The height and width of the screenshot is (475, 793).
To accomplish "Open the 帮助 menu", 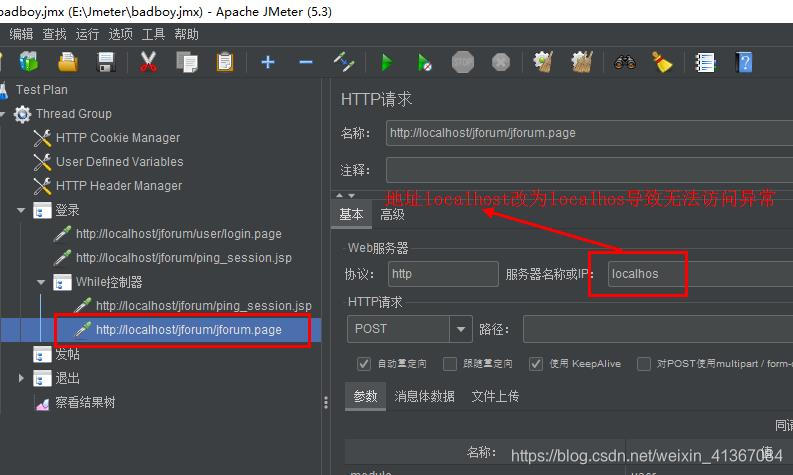I will [x=186, y=34].
